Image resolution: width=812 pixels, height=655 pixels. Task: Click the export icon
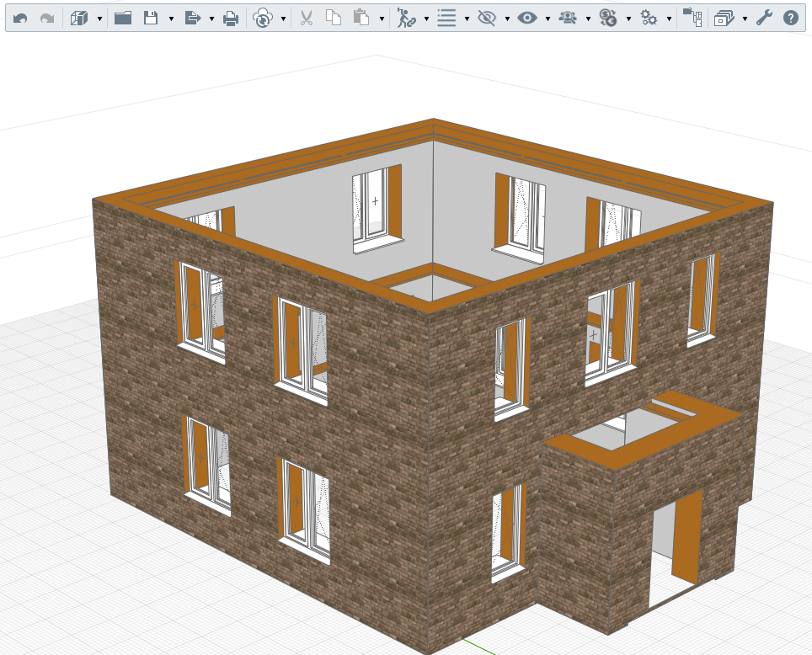(192, 19)
